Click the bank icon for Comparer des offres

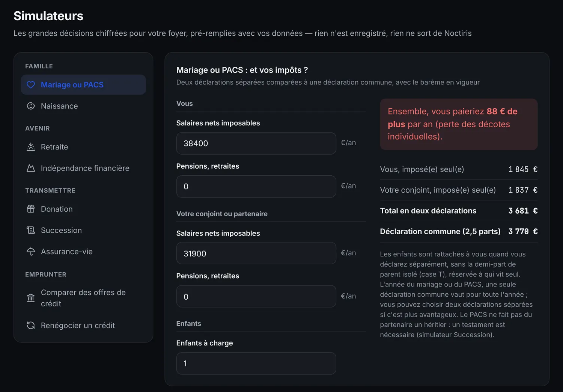tap(31, 298)
